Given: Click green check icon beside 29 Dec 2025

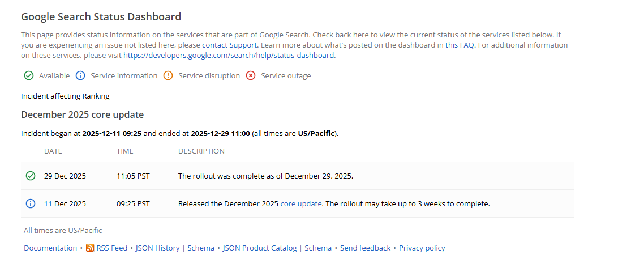Looking at the screenshot, I should (31, 176).
